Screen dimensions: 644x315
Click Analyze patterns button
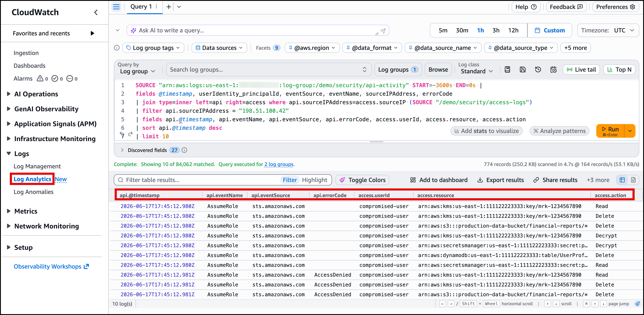pyautogui.click(x=559, y=131)
